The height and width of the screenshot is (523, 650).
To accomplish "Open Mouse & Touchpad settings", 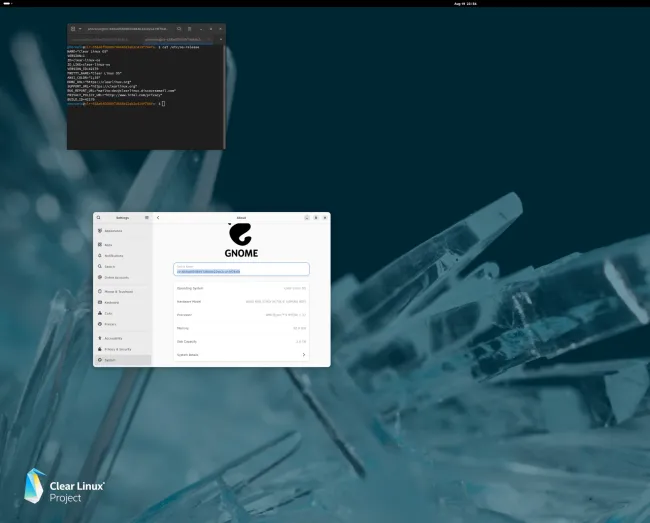I will tap(121, 291).
